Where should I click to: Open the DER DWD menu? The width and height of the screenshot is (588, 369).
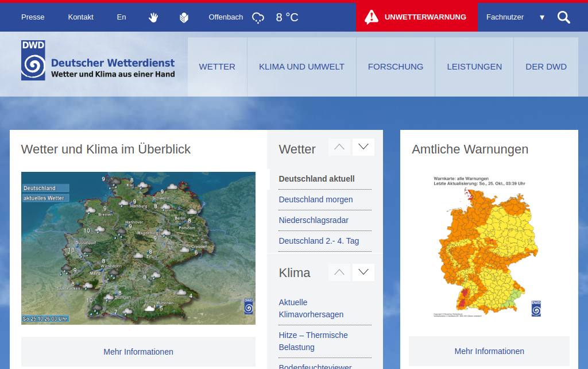546,67
